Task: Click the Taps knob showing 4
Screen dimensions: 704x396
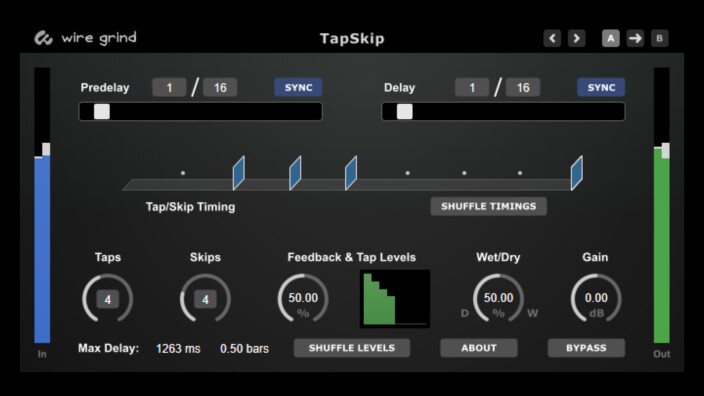Action: coord(108,299)
